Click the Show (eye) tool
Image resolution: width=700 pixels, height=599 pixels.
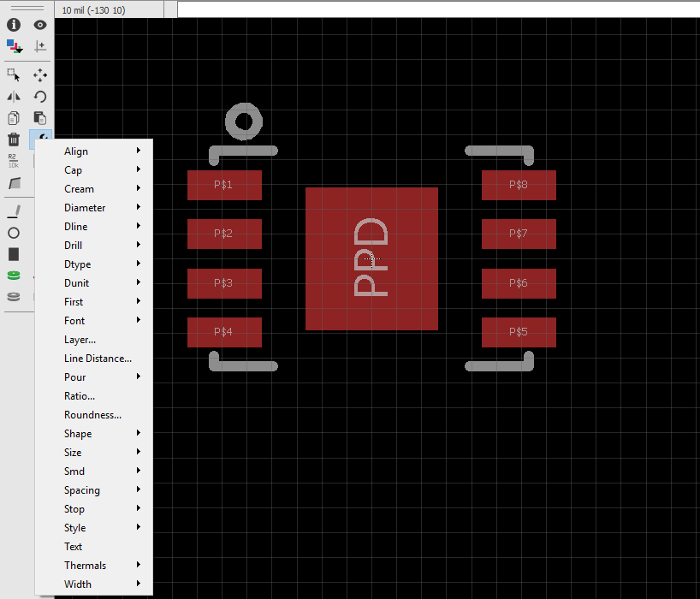click(x=39, y=25)
